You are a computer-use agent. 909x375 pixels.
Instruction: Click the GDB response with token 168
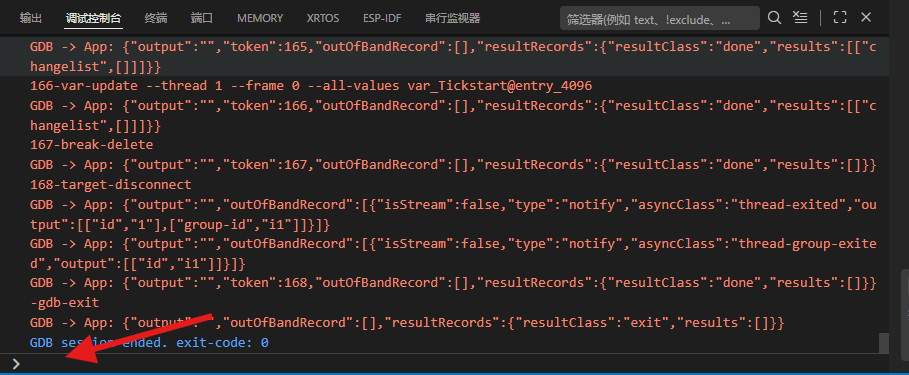pyautogui.click(x=453, y=283)
